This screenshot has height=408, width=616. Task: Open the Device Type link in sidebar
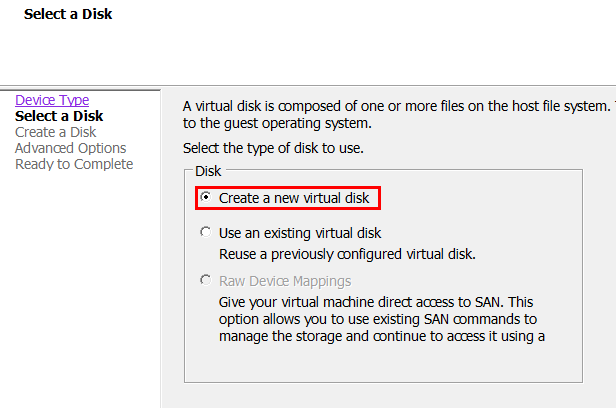(52, 100)
